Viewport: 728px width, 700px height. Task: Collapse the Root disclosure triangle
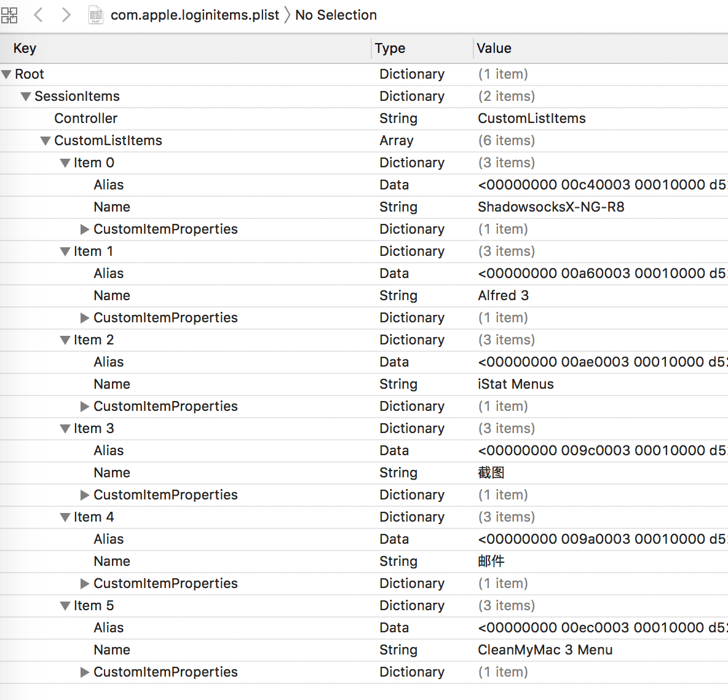pyautogui.click(x=6, y=74)
